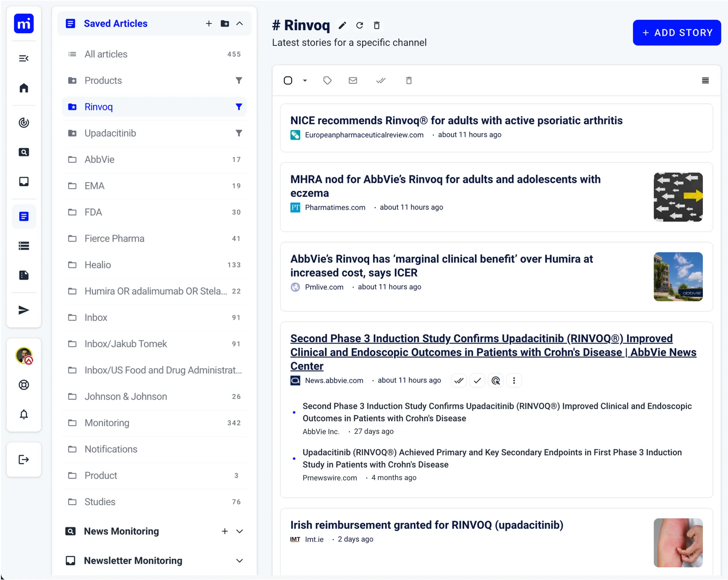Open MHRA nod for AbbVie's Rinvoq article

pyautogui.click(x=445, y=186)
